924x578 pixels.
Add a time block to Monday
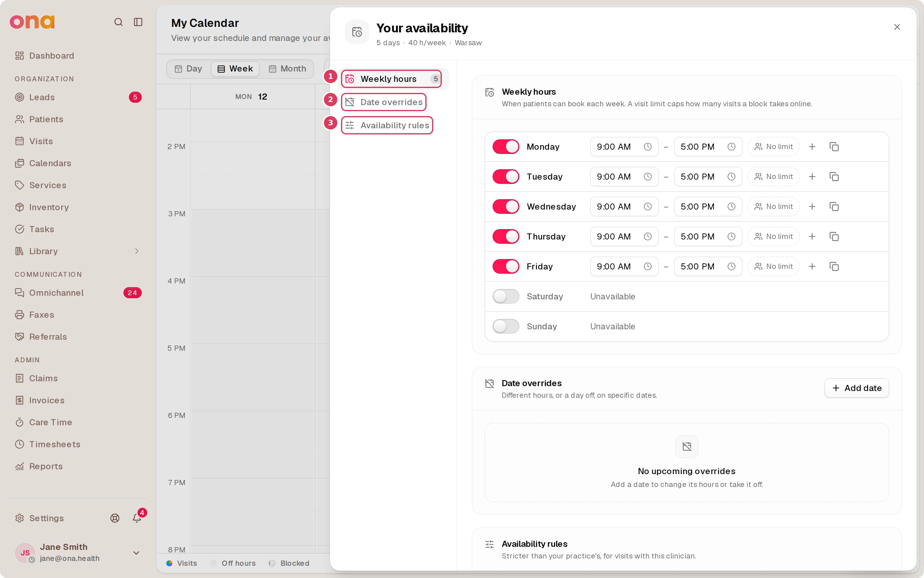pos(812,147)
